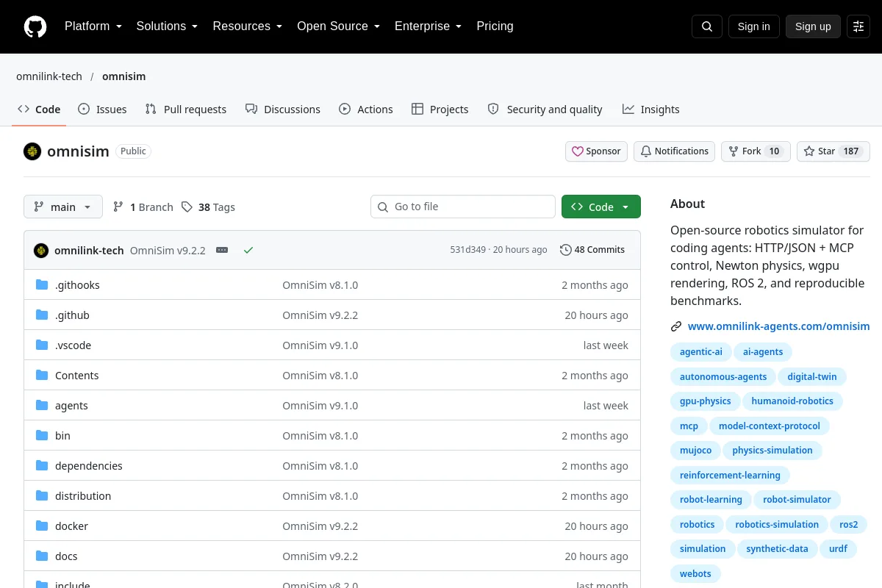Viewport: 882px width, 588px height.
Task: Open the omnisim breadcrumb link
Action: click(x=123, y=76)
